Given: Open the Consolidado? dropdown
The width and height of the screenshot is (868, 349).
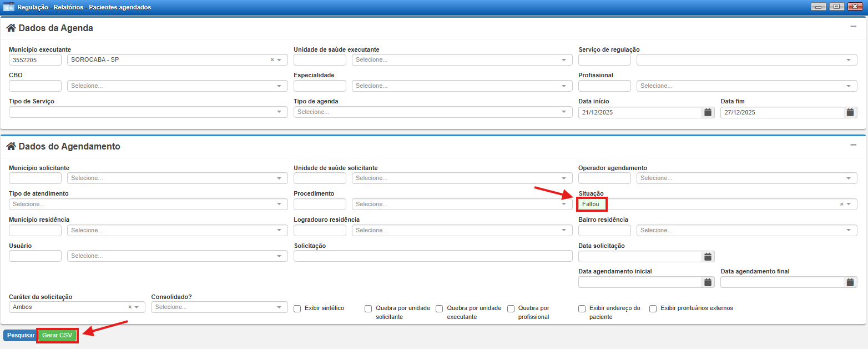Looking at the screenshot, I should click(219, 307).
